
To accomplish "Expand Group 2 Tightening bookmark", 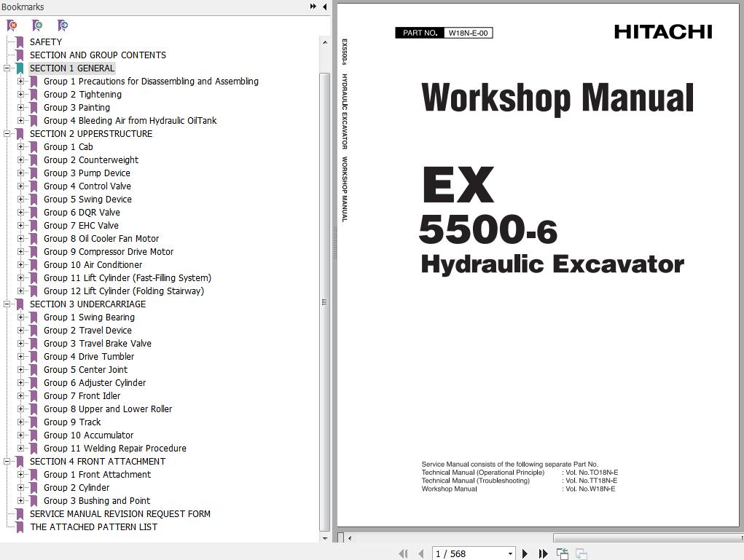I will pyautogui.click(x=21, y=95).
